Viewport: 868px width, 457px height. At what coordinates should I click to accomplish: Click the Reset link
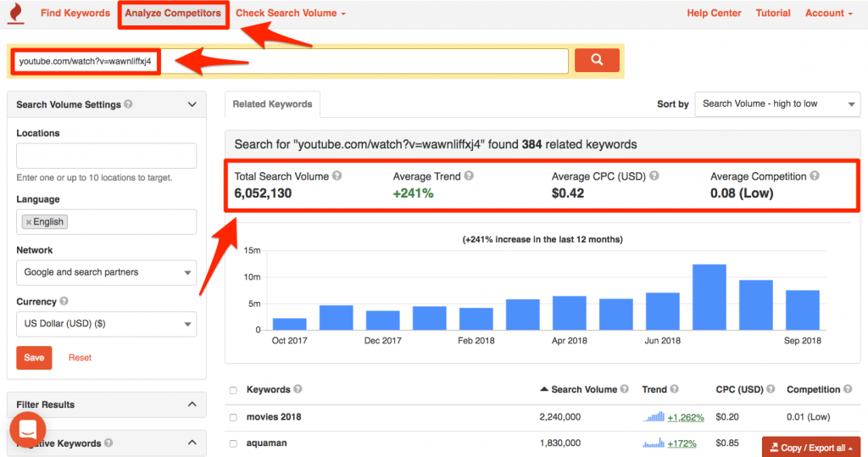(x=80, y=358)
